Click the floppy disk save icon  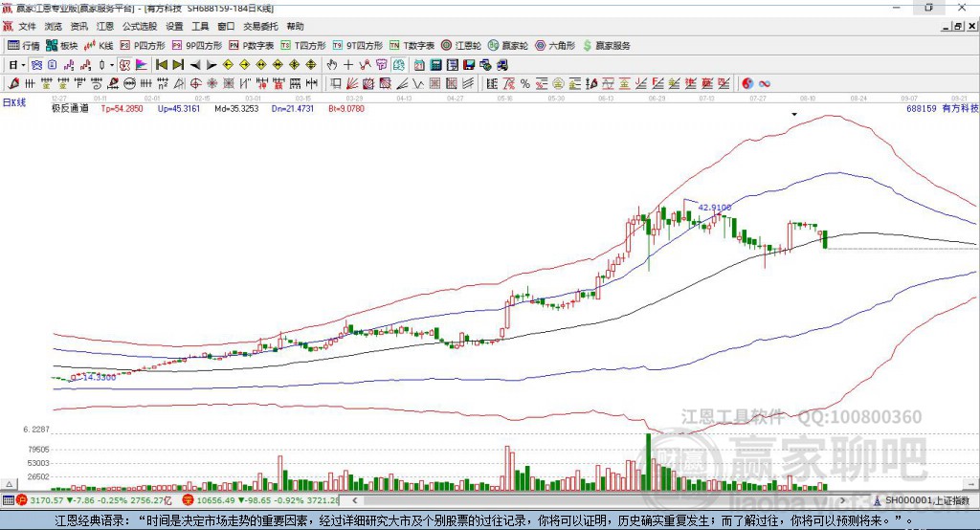click(469, 65)
